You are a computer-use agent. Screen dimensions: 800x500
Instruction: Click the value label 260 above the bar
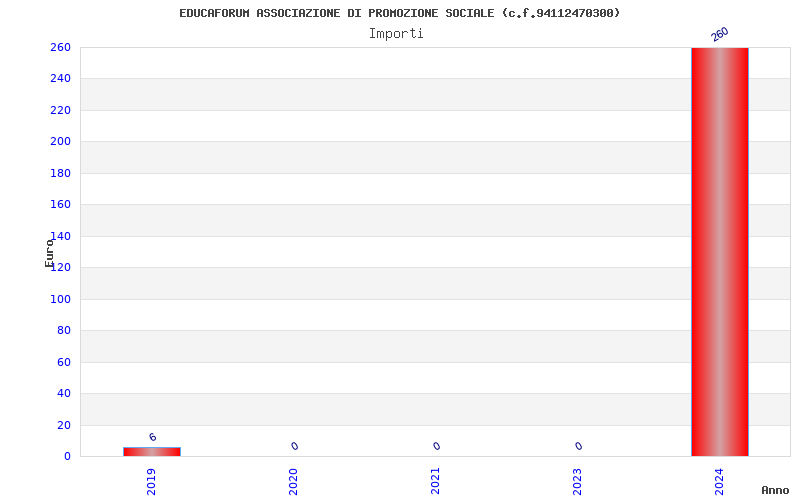pyautogui.click(x=720, y=35)
